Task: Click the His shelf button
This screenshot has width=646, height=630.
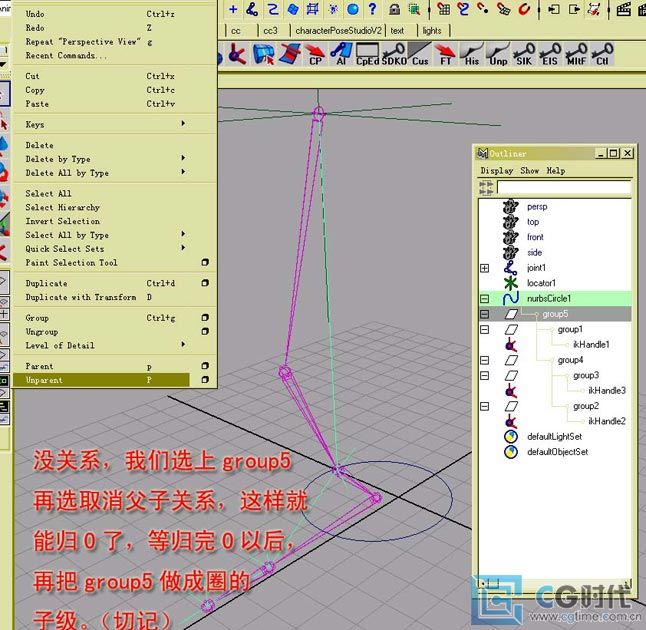Action: click(x=472, y=54)
